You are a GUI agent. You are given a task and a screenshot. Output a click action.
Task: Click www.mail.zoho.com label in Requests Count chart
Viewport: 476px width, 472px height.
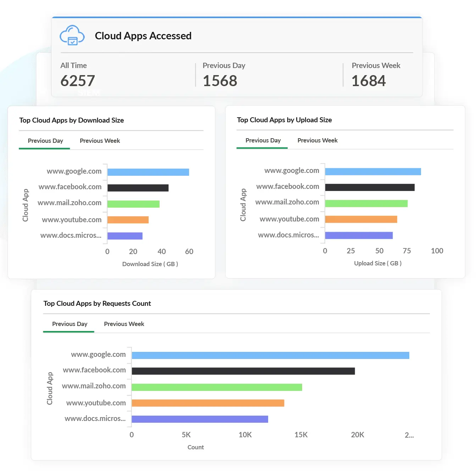94,386
